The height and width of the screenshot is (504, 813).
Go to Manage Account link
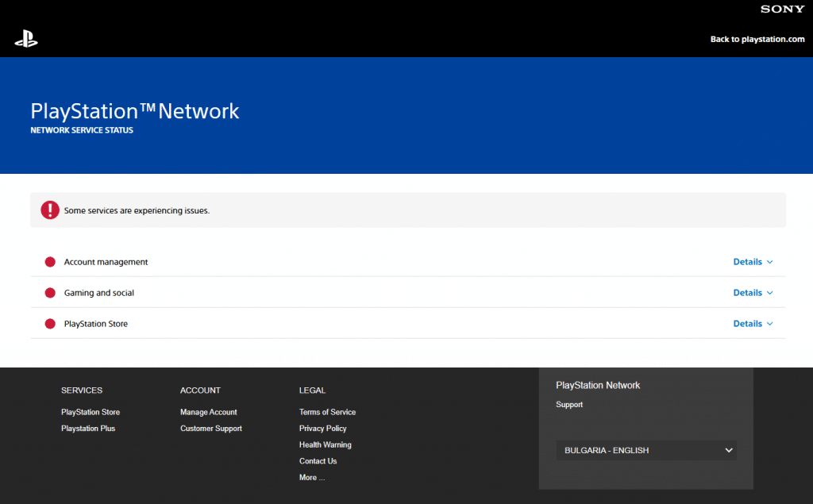coord(209,412)
